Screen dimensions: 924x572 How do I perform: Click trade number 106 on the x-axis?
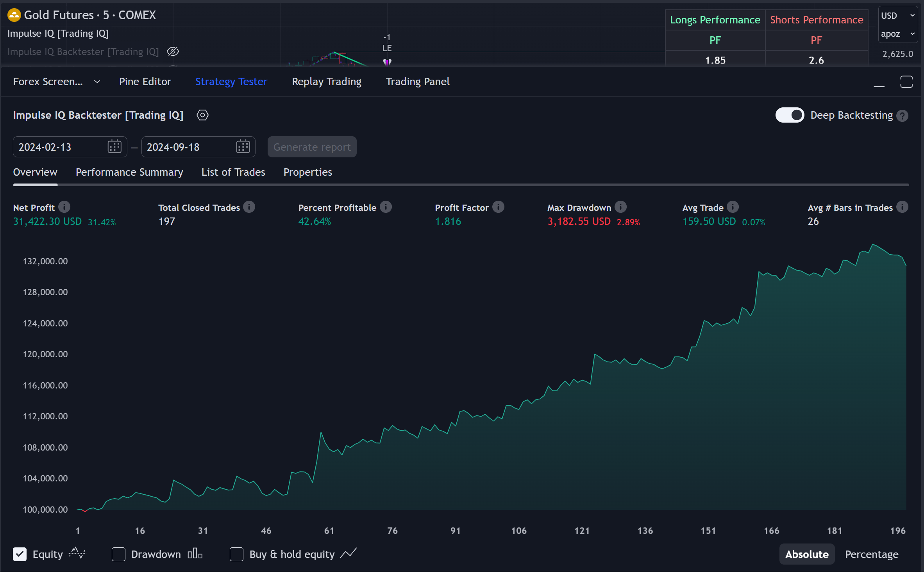(x=519, y=531)
